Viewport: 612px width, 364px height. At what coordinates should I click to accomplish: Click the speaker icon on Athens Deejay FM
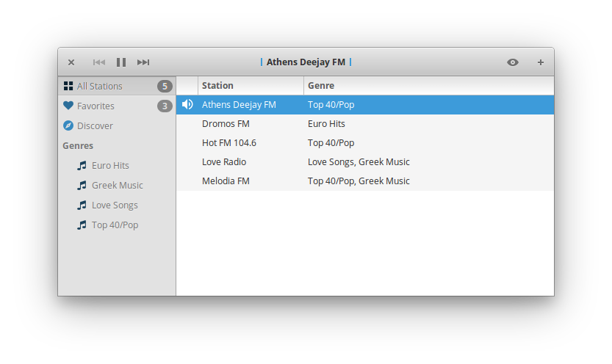(x=187, y=105)
